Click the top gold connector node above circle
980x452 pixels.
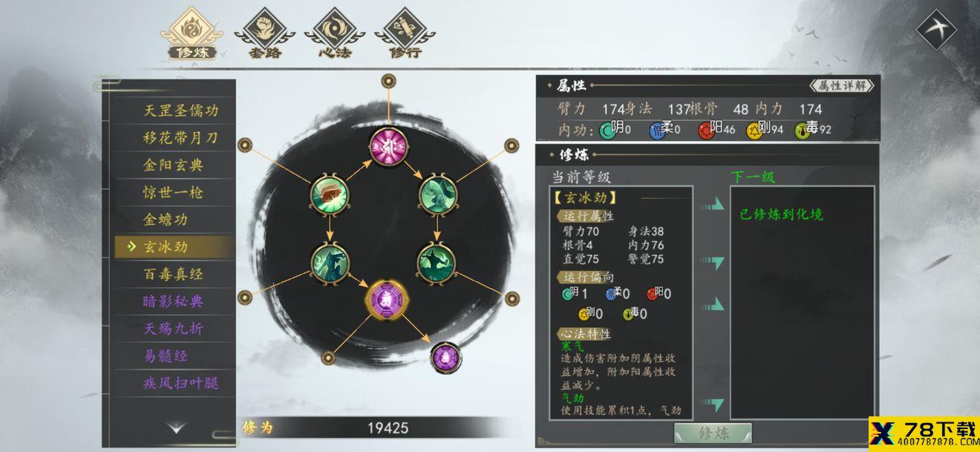coord(388,81)
